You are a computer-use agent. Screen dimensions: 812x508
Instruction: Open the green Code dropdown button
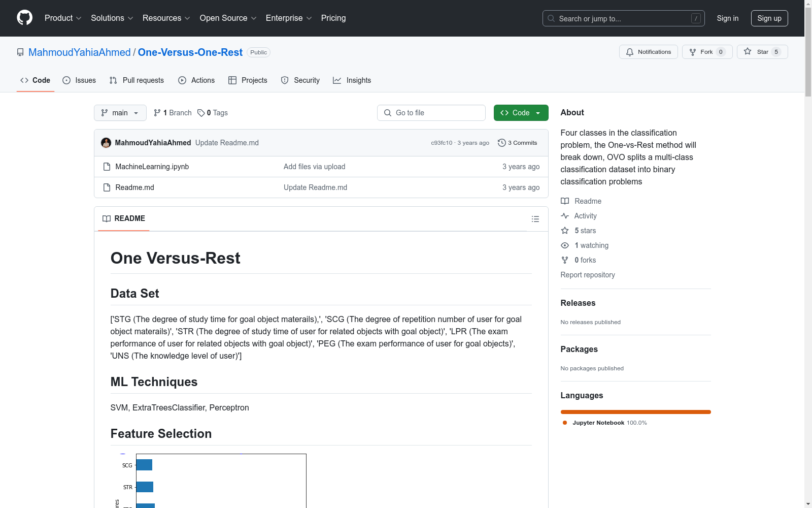(x=521, y=113)
